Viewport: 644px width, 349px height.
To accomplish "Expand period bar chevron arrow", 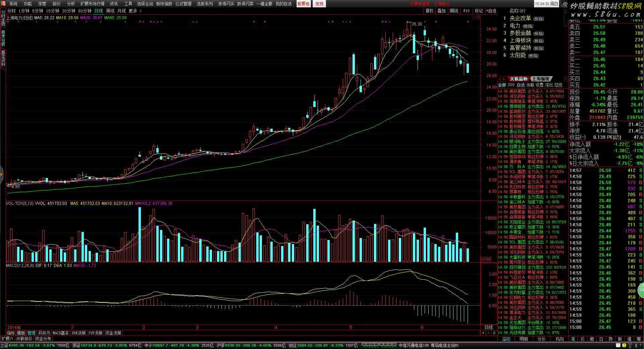I will (141, 11).
